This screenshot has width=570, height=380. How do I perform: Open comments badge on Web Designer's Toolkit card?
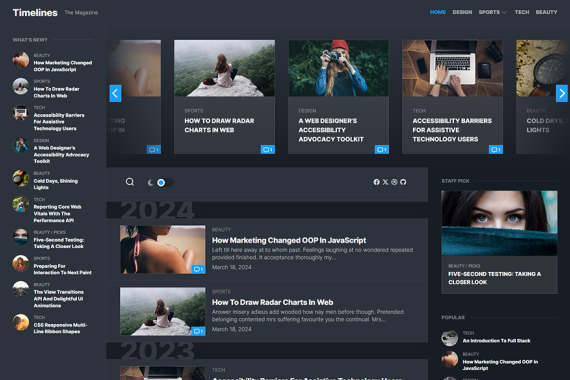(382, 149)
